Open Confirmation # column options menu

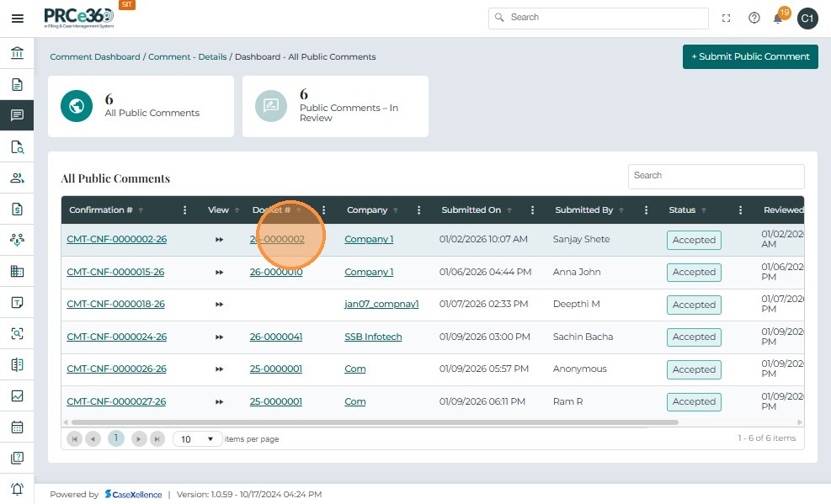pos(185,210)
